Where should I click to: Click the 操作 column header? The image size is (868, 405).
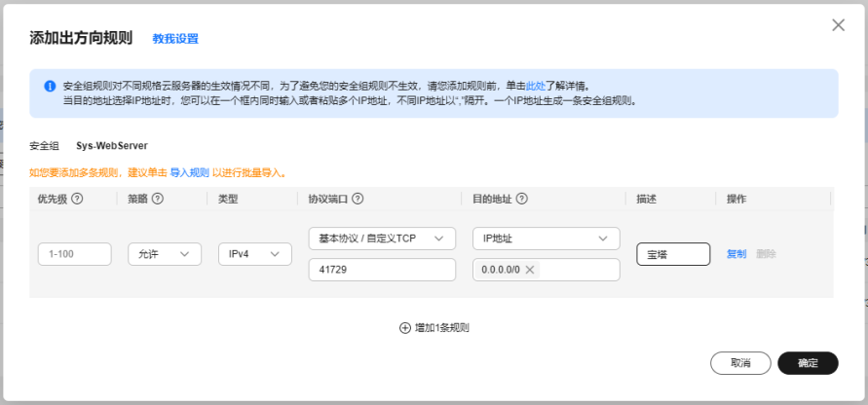pyautogui.click(x=736, y=200)
